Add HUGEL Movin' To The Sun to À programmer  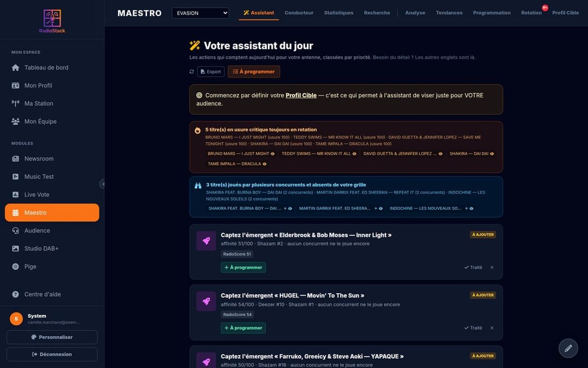pyautogui.click(x=243, y=328)
